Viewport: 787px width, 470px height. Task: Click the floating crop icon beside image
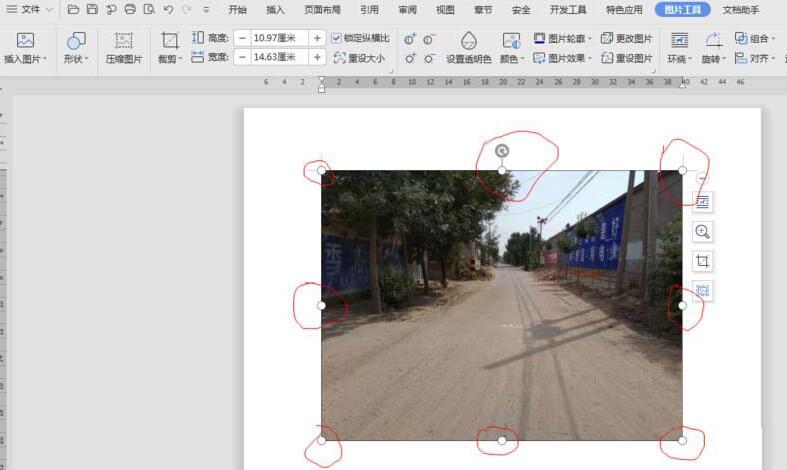tap(702, 261)
